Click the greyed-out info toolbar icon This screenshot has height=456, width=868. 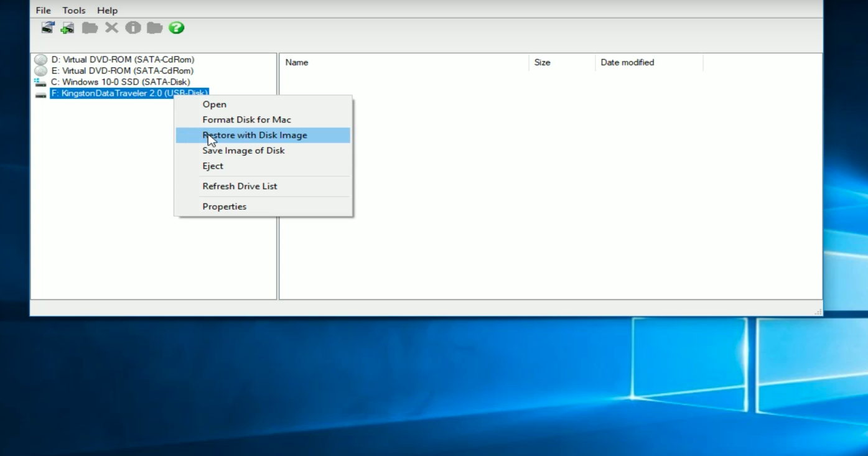[133, 27]
